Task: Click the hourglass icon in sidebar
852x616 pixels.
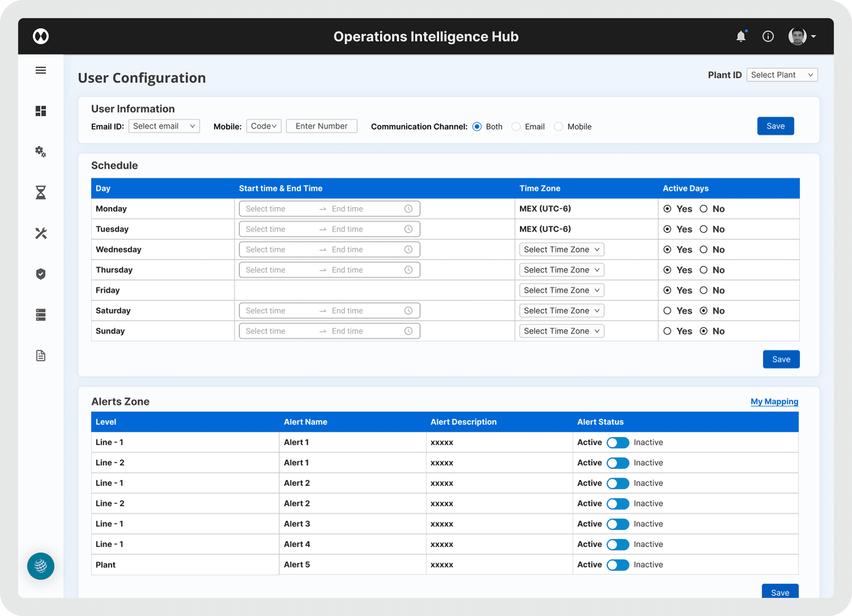Action: 41,192
